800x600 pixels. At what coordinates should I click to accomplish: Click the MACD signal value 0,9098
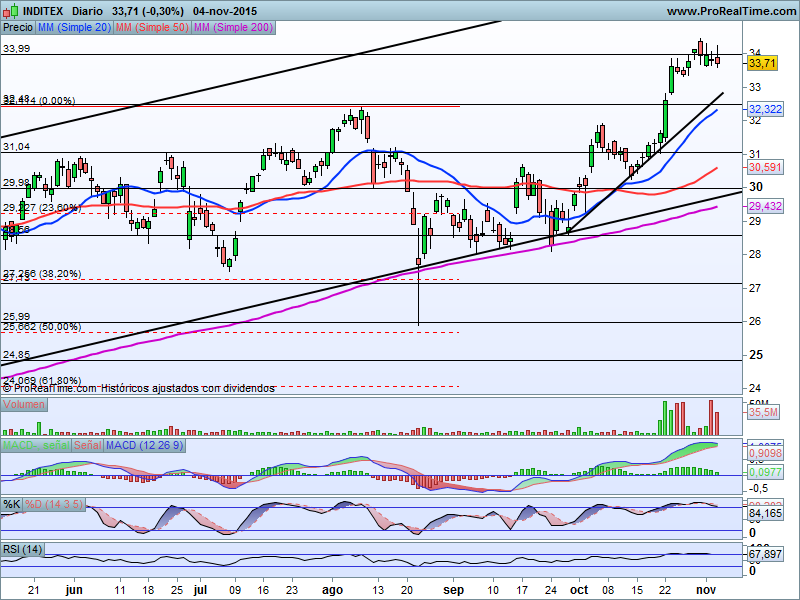tap(765, 453)
